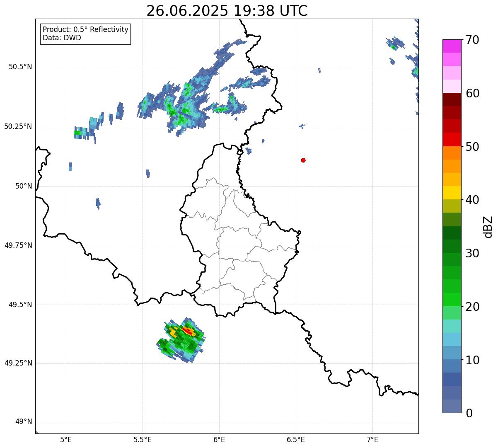498x448 pixels.
Task: Click longitude label "6°E"
Action: click(219, 439)
